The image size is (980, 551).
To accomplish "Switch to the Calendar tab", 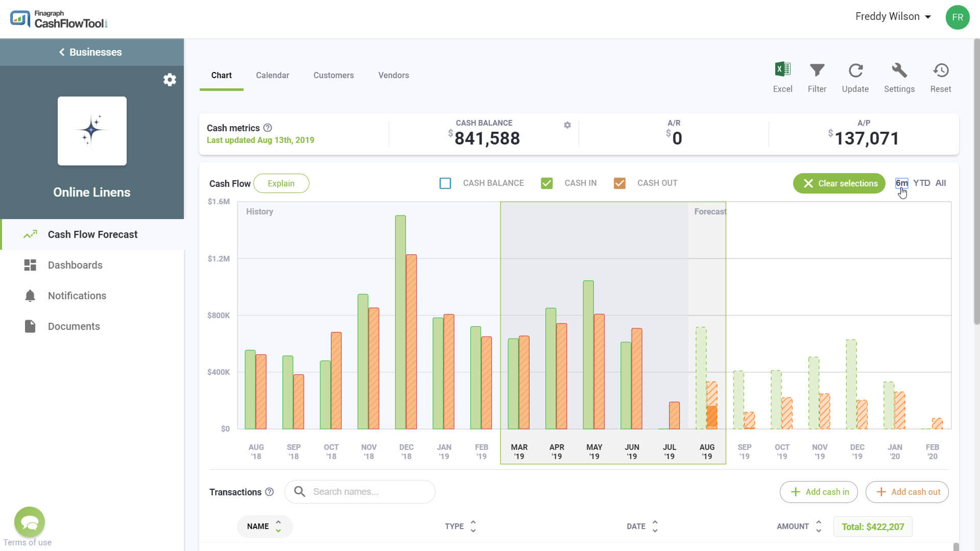I will (x=273, y=75).
